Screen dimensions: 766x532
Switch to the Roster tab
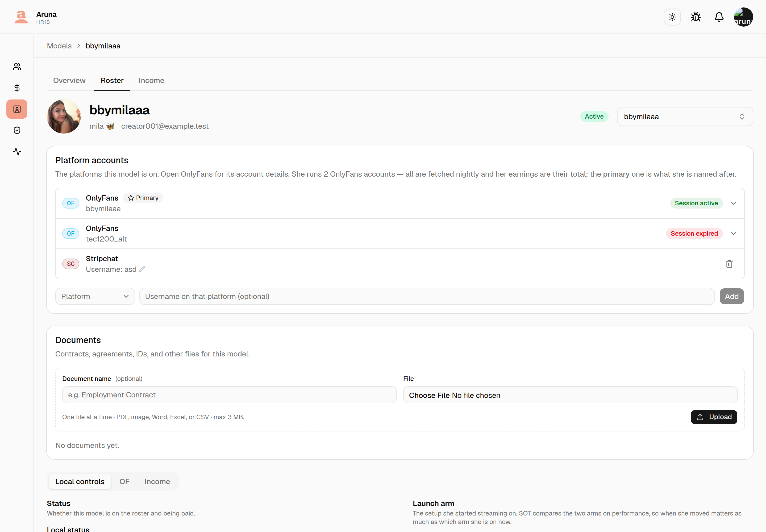[x=112, y=81]
